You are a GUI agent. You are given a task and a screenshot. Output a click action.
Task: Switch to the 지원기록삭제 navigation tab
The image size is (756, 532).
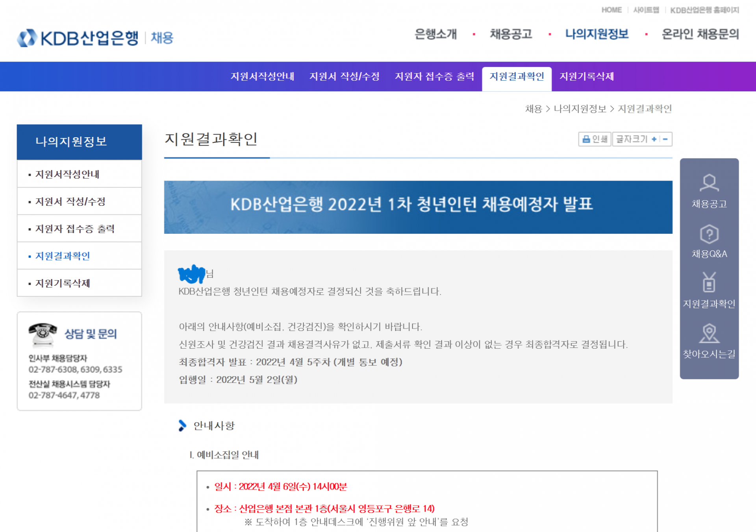[588, 77]
